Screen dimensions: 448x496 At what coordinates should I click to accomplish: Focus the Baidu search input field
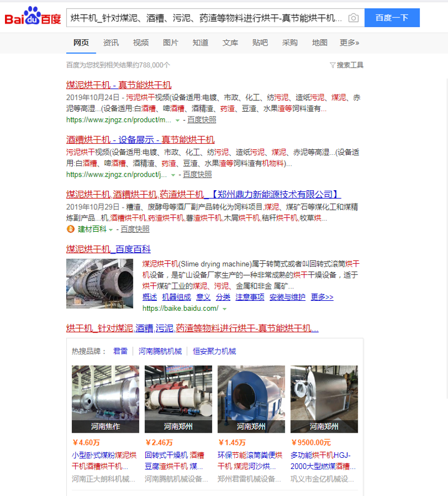coord(207,18)
